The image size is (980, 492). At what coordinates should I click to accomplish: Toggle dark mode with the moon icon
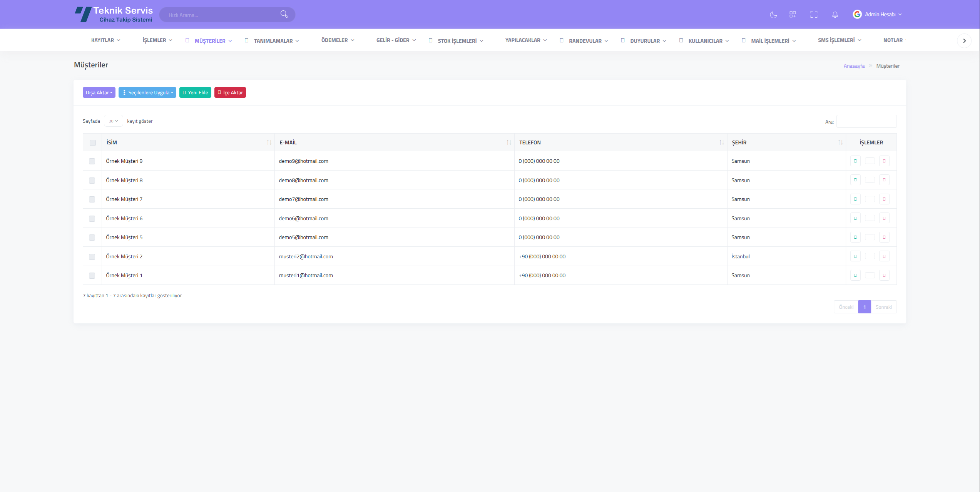pos(773,15)
